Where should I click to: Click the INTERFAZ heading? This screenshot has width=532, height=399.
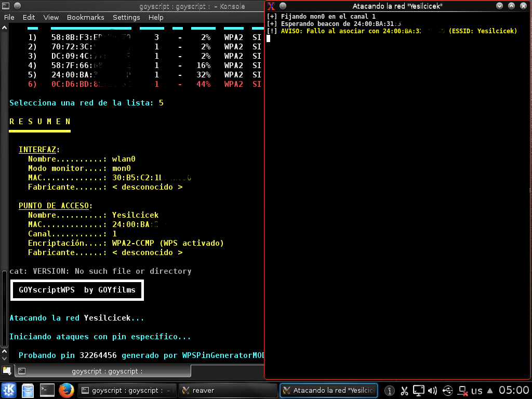coord(37,150)
